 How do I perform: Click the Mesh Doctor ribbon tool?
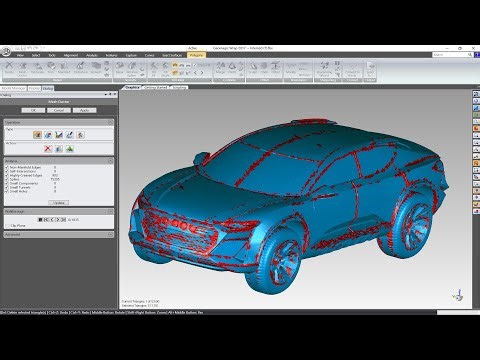(x=22, y=69)
